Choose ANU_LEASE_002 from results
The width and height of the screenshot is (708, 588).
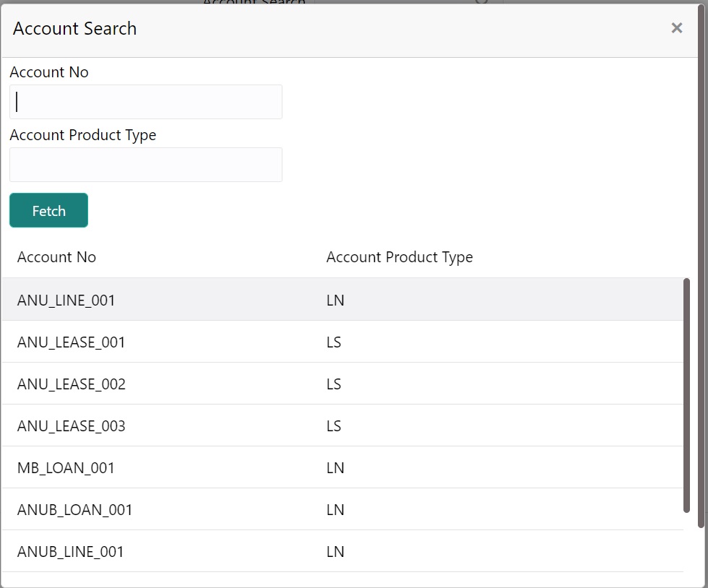(72, 384)
